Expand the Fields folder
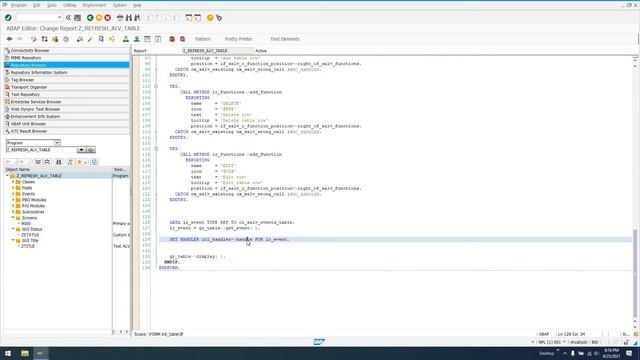 point(13,188)
